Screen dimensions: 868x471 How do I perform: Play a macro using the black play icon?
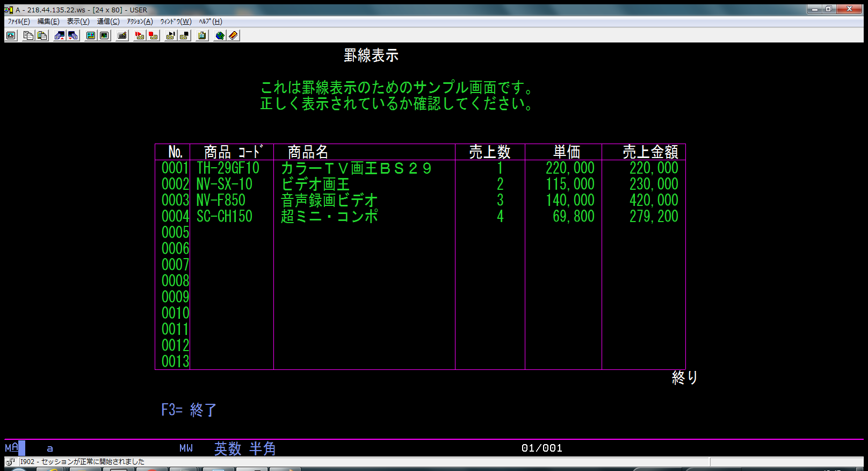(x=171, y=35)
